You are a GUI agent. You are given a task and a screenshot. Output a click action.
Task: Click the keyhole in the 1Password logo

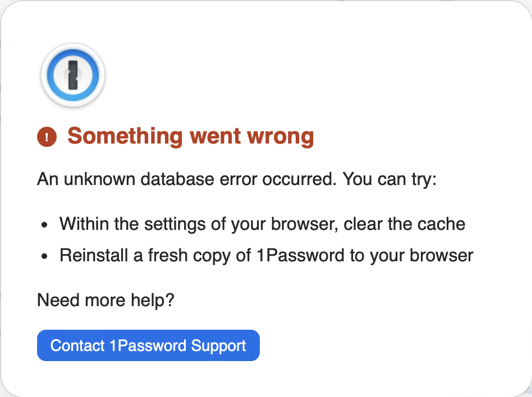73,75
